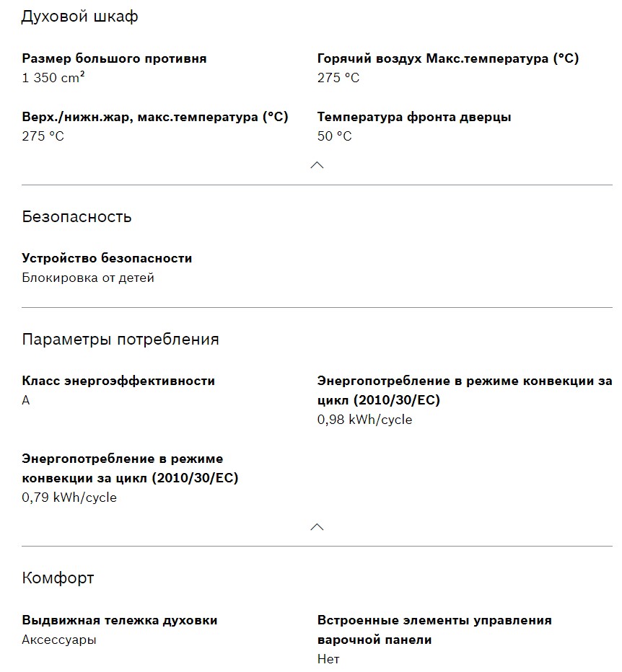The image size is (622, 672).
Task: Click the Размер большого противня label
Action: [114, 58]
